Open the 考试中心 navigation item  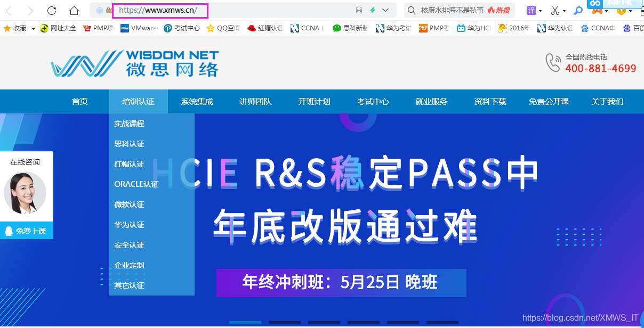[373, 102]
